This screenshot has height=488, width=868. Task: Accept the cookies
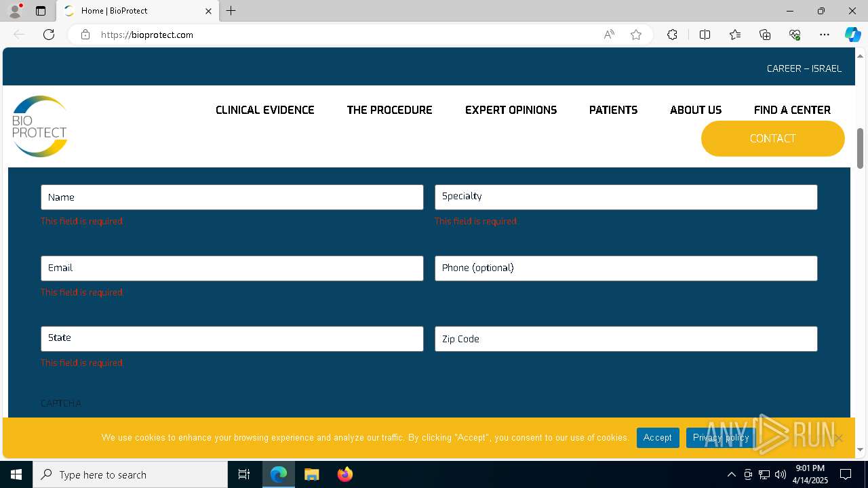pyautogui.click(x=658, y=438)
